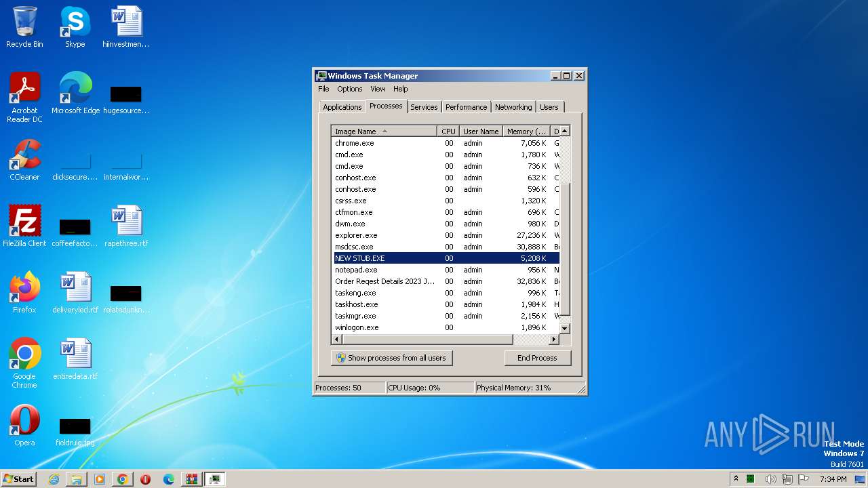
Task: Switch to the Performance tab
Action: [x=466, y=107]
